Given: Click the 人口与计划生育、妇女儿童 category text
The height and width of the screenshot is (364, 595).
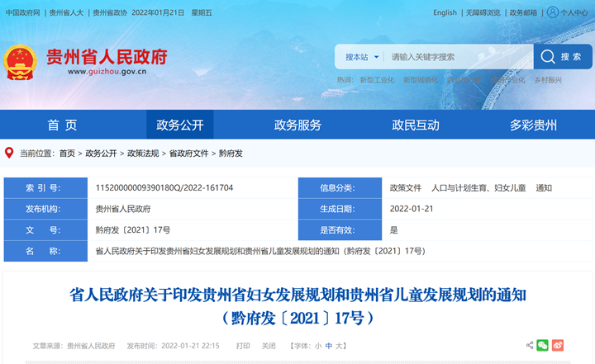Looking at the screenshot, I should (478, 187).
